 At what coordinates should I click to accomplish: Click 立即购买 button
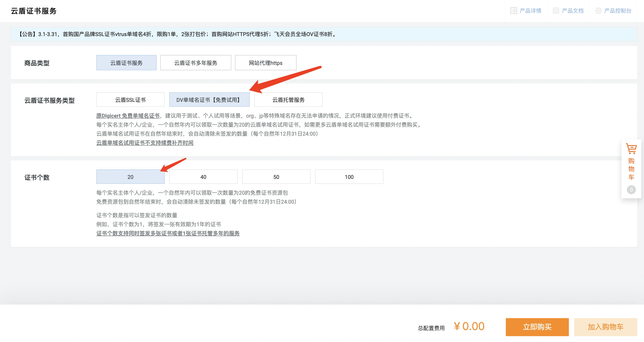point(537,327)
